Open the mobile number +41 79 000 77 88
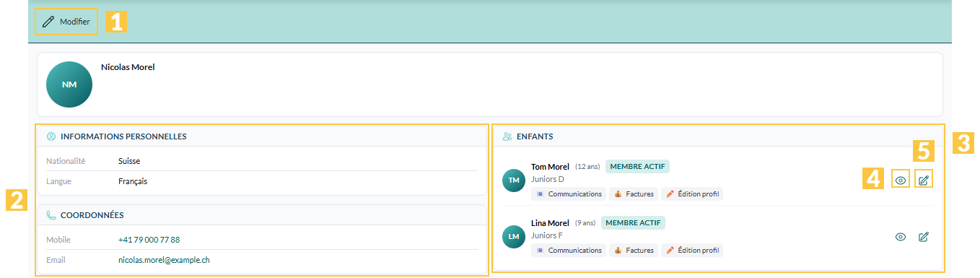 point(149,239)
